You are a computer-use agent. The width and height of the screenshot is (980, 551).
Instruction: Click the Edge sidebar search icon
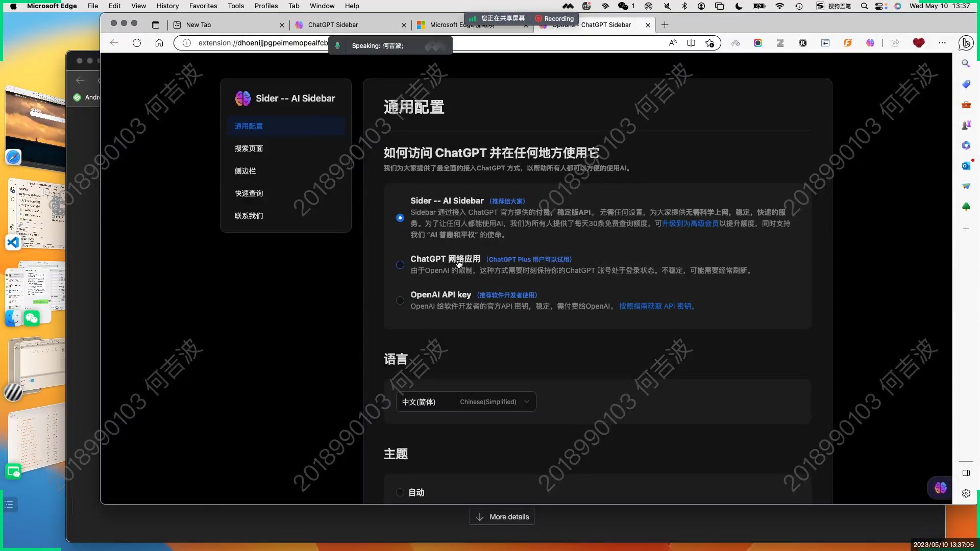[966, 63]
